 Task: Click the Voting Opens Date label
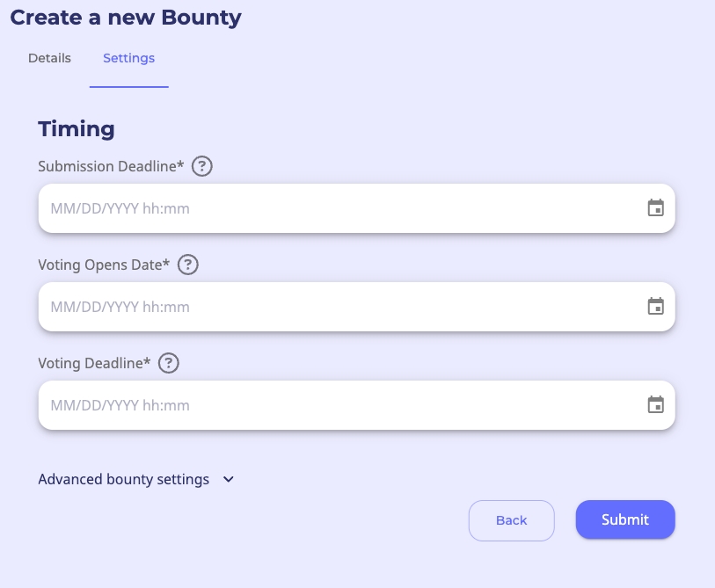point(104,265)
